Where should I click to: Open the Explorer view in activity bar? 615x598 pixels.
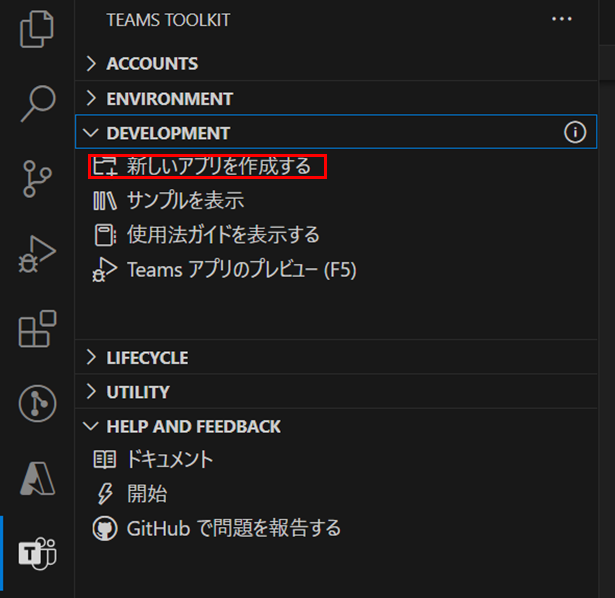pyautogui.click(x=37, y=29)
